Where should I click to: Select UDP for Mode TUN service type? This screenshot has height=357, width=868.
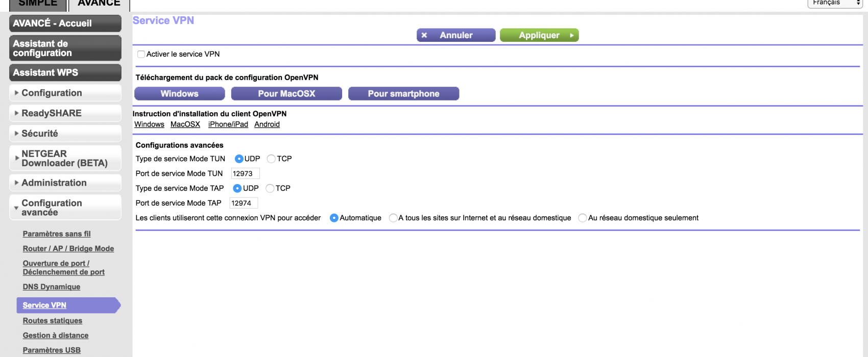pos(238,159)
